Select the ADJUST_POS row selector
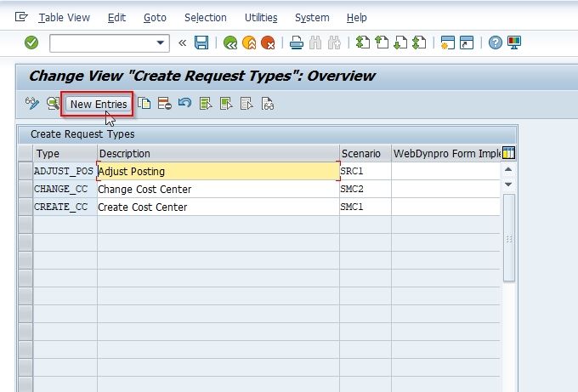 tap(25, 171)
